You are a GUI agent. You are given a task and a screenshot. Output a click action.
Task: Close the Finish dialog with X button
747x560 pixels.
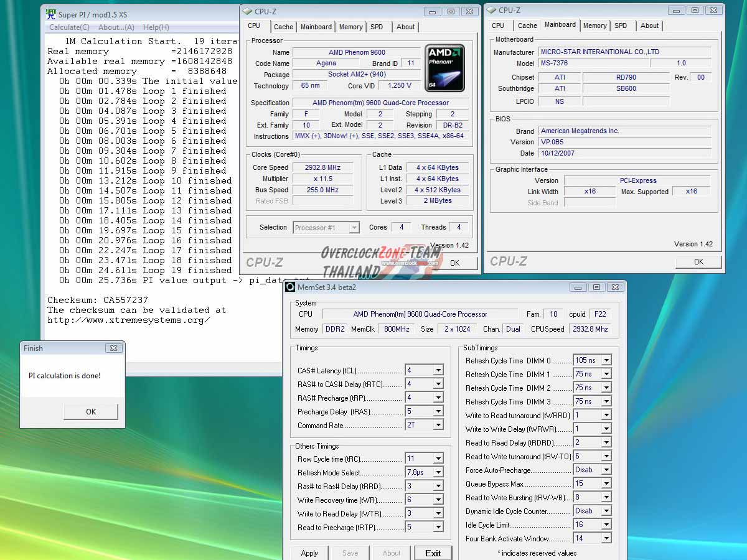(113, 348)
